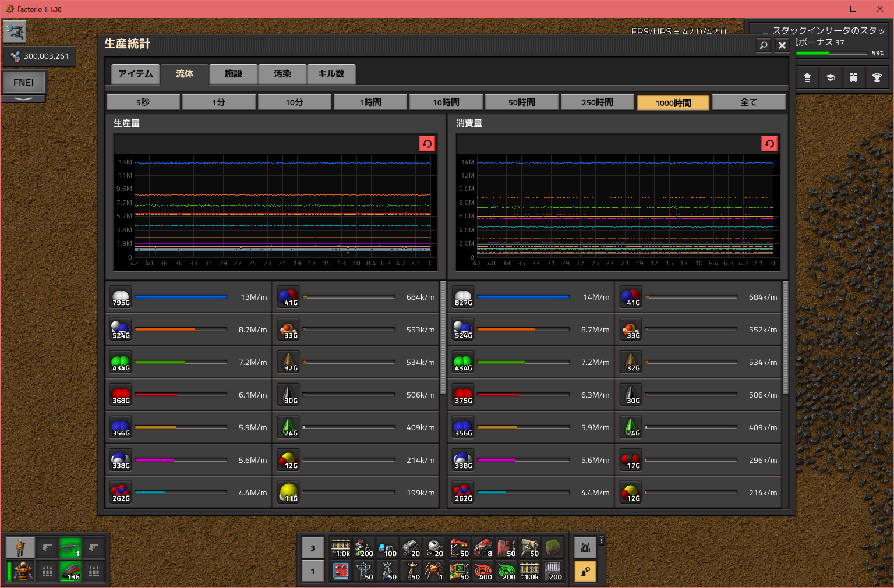Switch to the アイテム items tab

point(136,74)
